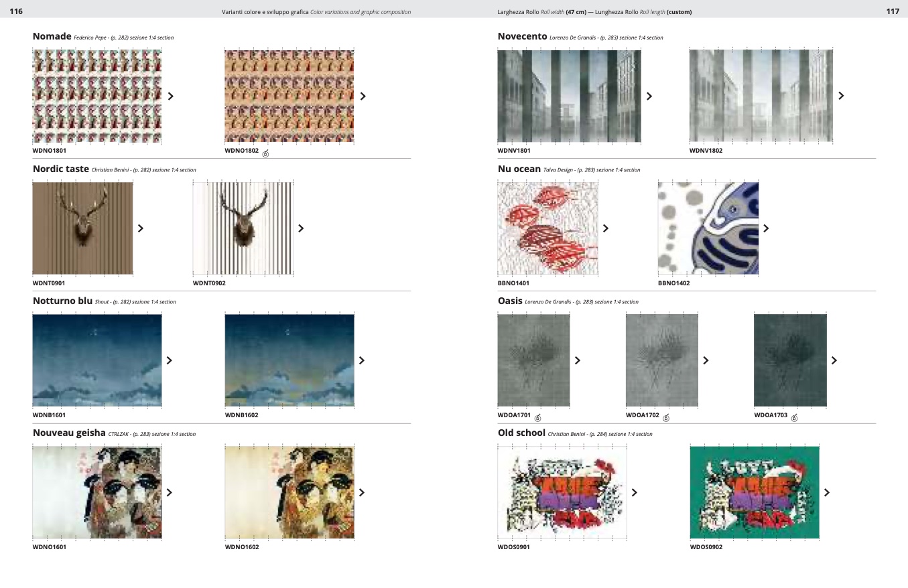The image size is (908, 588).
Task: Click the Nouveau geisha title heading
Action: (x=69, y=433)
